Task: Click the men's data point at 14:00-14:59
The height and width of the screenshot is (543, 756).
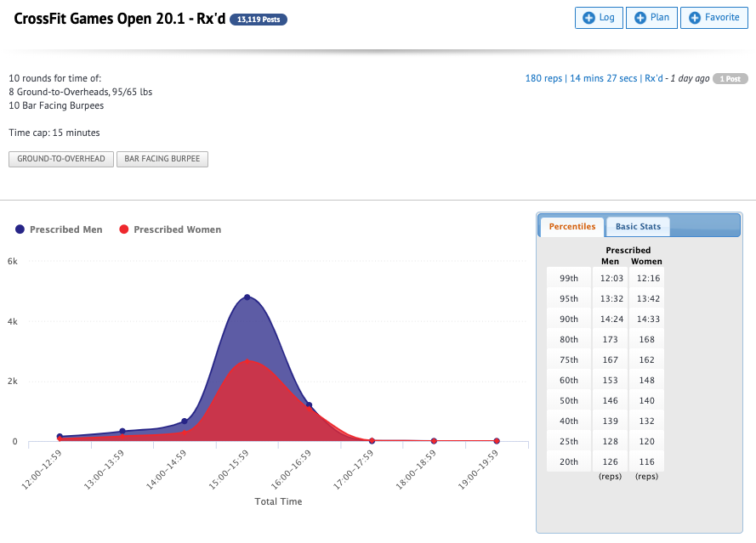Action: click(185, 421)
